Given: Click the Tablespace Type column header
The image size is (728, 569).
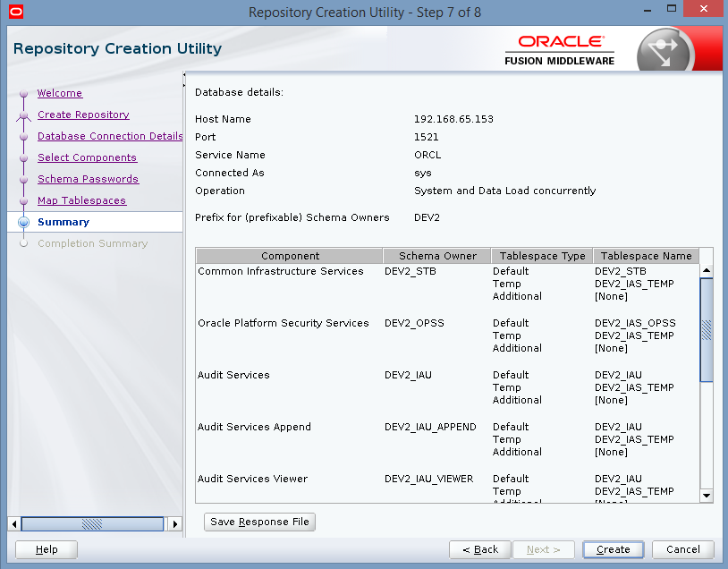Looking at the screenshot, I should point(542,256).
